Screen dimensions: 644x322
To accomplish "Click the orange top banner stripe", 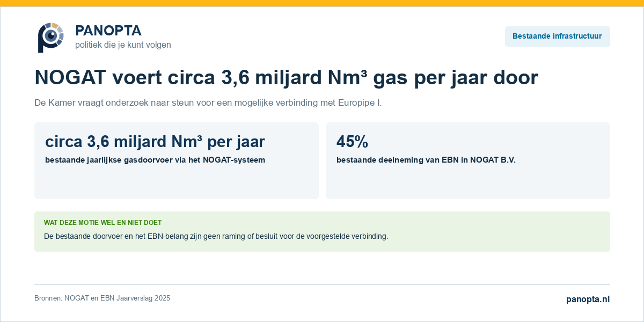I will 322,3.
